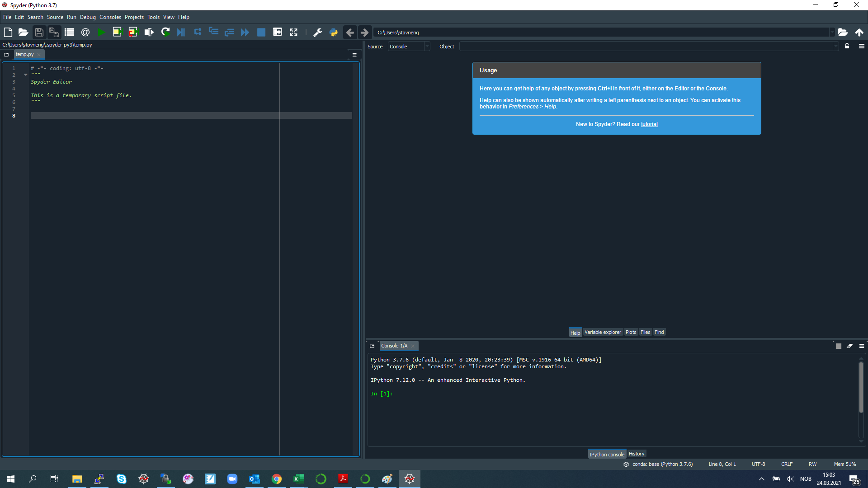The height and width of the screenshot is (488, 868).
Task: Open Help pane options hamburger menu
Action: 862,46
